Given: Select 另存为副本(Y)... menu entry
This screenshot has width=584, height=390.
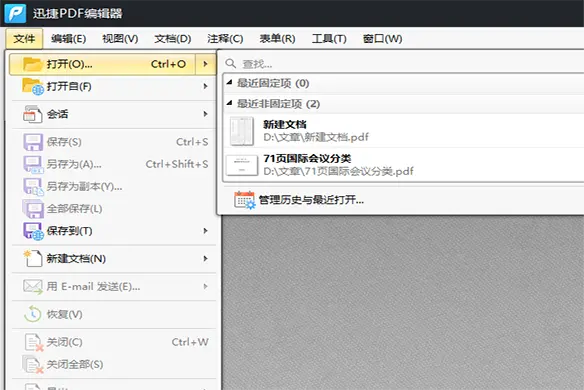Looking at the screenshot, I should coord(112,187).
